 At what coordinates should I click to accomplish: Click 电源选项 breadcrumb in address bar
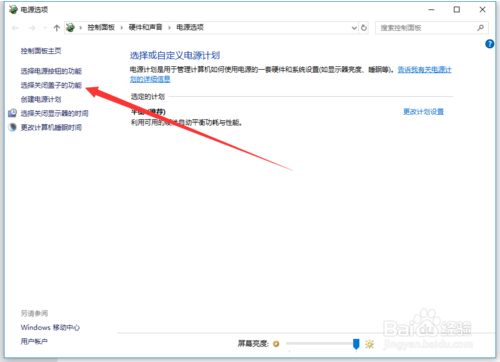190,28
